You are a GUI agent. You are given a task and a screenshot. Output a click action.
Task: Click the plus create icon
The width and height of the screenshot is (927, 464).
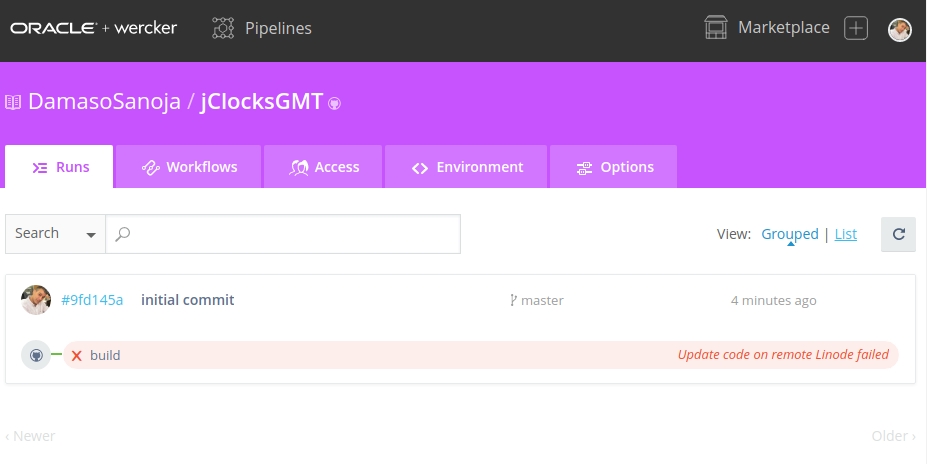(x=856, y=28)
